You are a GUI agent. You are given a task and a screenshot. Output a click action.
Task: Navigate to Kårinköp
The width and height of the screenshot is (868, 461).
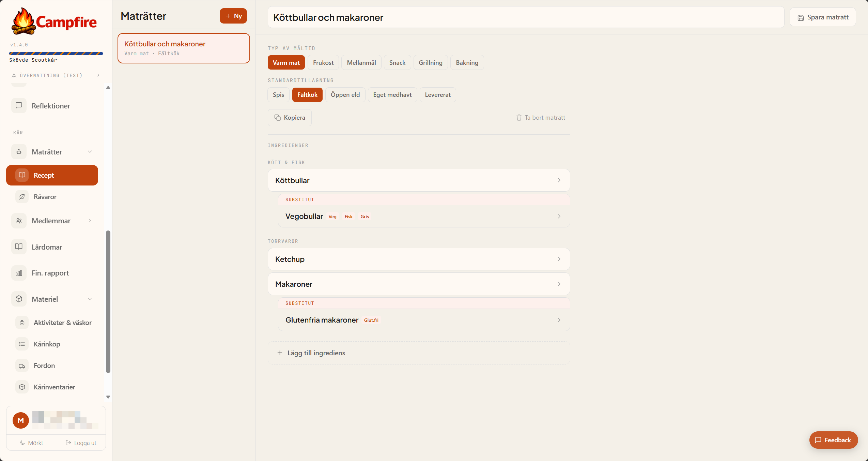click(x=52, y=344)
